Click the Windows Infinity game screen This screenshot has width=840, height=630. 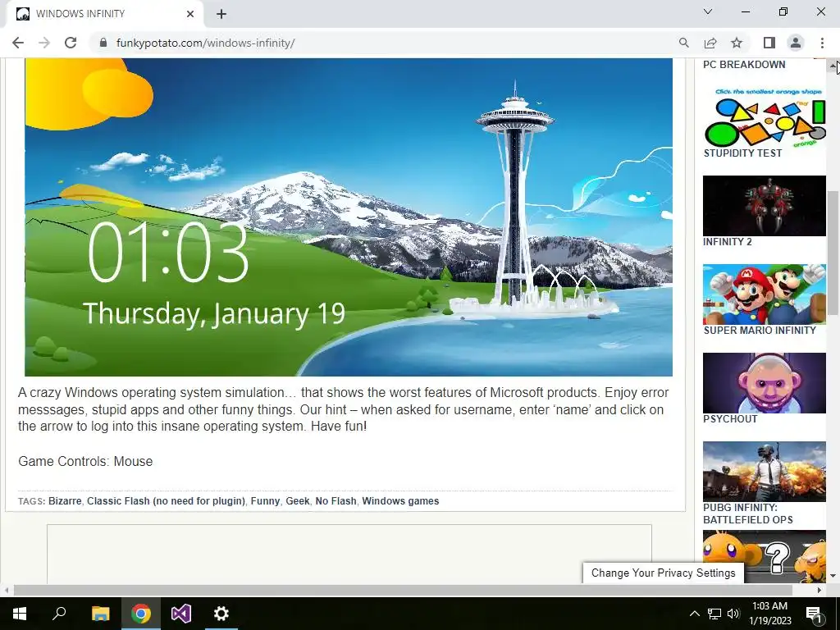coord(348,217)
